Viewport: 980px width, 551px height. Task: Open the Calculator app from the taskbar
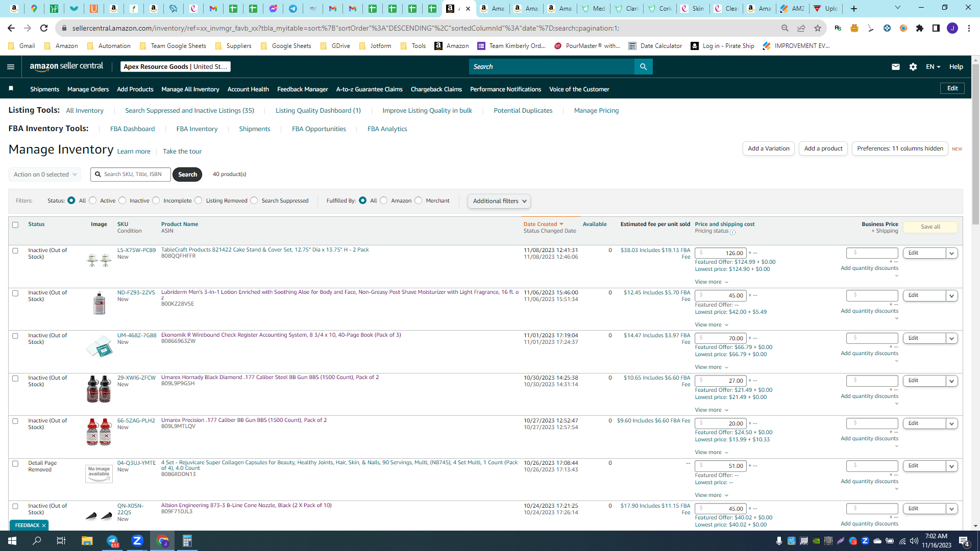[x=187, y=541]
